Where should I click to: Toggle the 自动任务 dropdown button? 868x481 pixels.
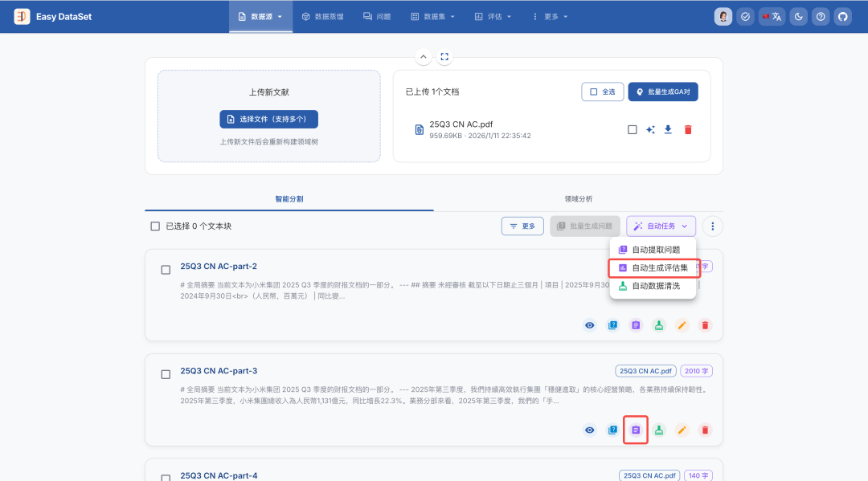point(661,226)
